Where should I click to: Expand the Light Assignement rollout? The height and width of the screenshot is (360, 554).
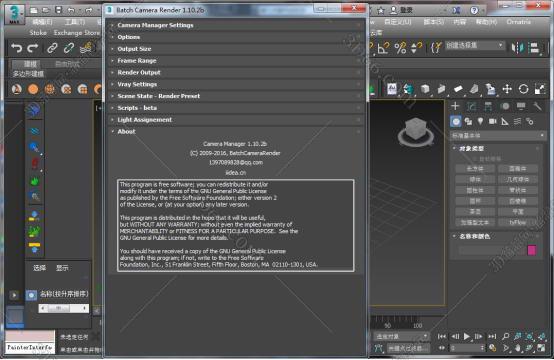tap(235, 120)
